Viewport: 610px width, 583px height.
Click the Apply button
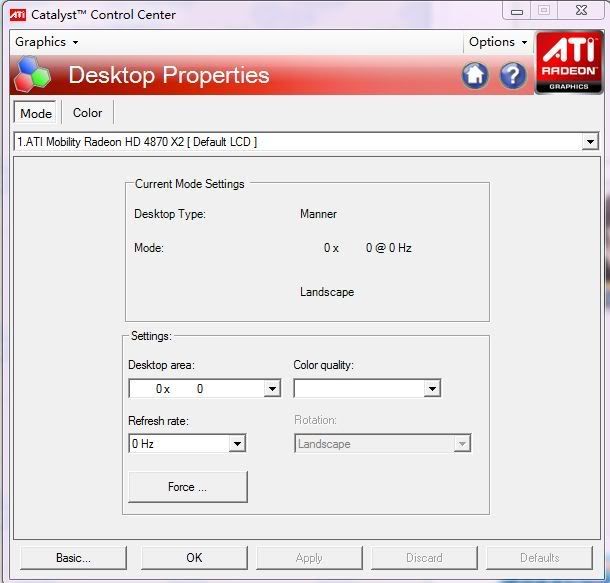(309, 558)
